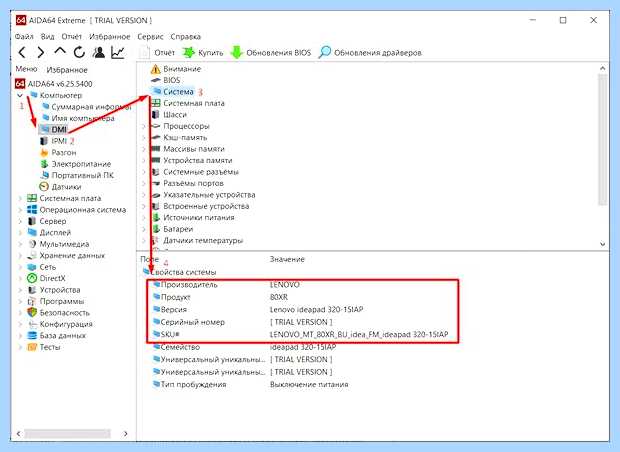Select the Система item in DMI list

tap(172, 92)
